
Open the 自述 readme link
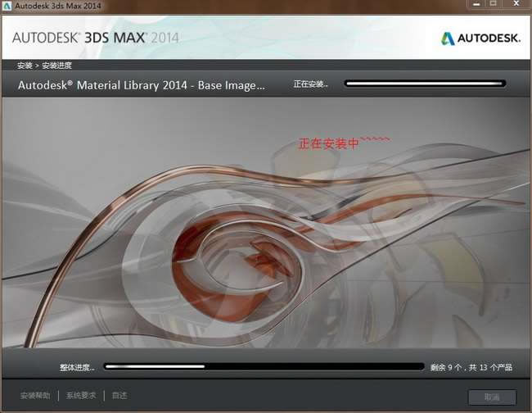click(119, 396)
